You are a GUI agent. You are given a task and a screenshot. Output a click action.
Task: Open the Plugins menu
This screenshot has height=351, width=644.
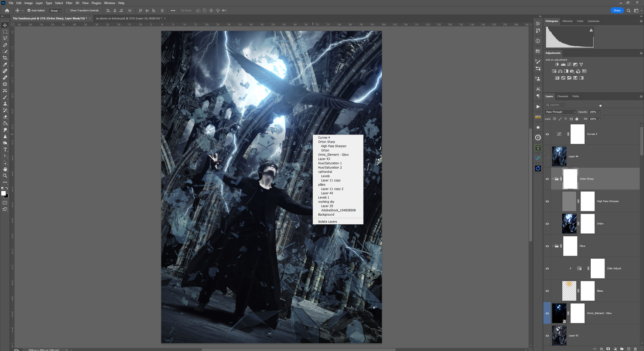[96, 3]
